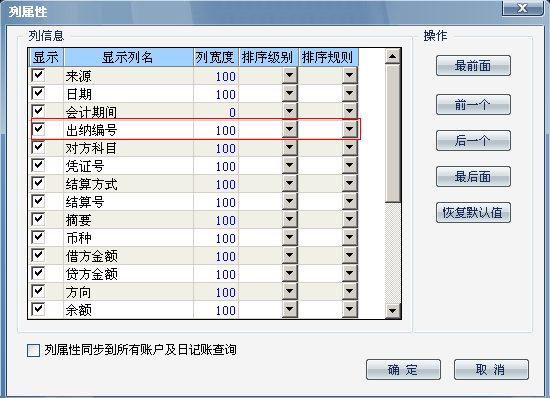Viewport: 550px width, 398px height.
Task: Select the 凭证号 column name cell
Action: click(x=128, y=166)
